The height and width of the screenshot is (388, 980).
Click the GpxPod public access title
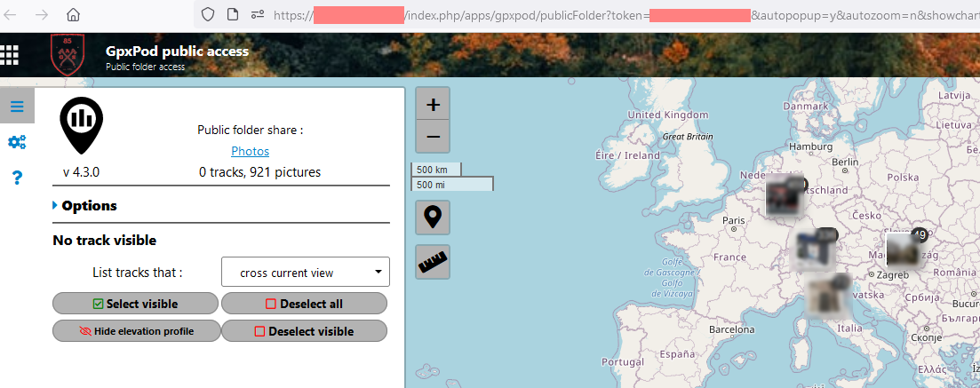tap(178, 51)
